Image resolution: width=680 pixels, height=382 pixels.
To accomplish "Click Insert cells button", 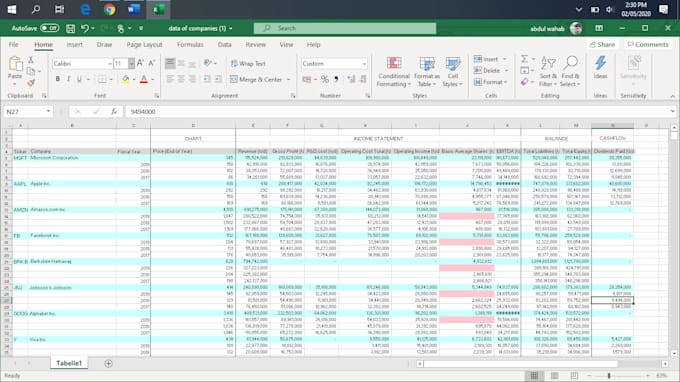I will (x=486, y=59).
